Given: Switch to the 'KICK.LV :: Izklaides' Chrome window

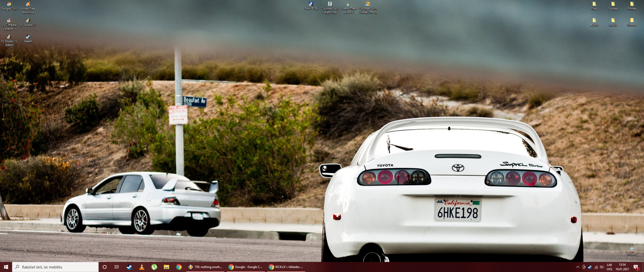Looking at the screenshot, I should [286, 267].
